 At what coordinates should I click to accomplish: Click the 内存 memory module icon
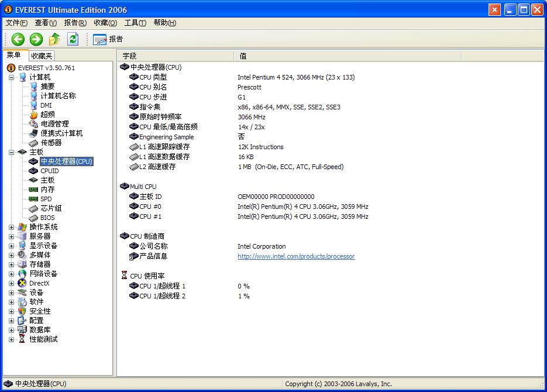point(33,190)
